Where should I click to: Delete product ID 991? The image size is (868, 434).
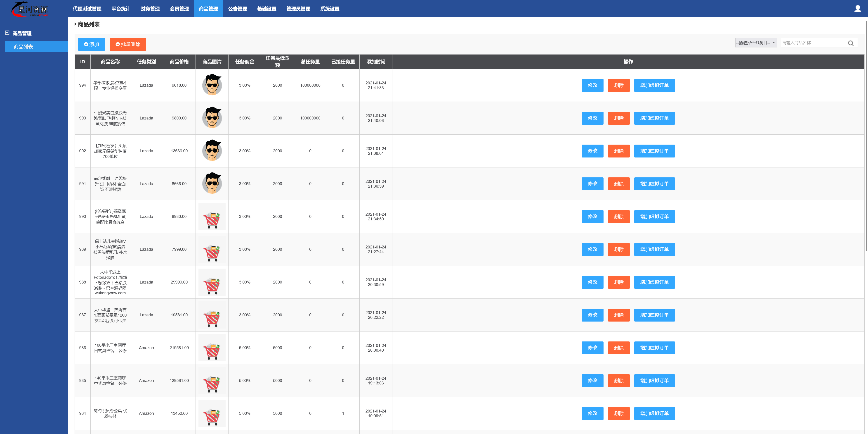click(619, 184)
